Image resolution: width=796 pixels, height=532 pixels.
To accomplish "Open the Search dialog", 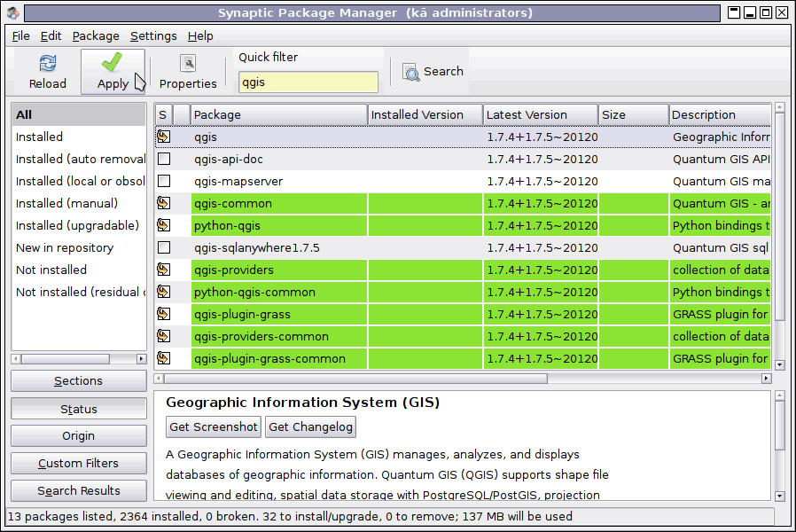I will pos(433,72).
